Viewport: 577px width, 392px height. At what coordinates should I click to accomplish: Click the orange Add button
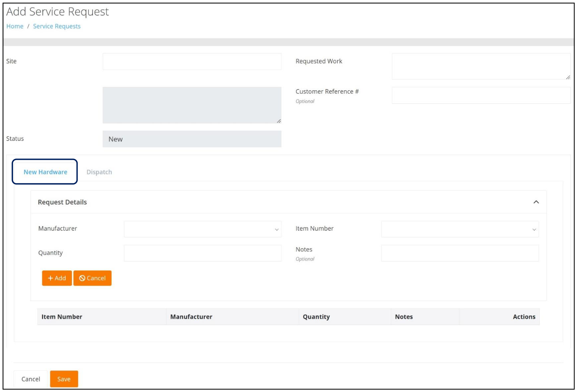point(57,278)
